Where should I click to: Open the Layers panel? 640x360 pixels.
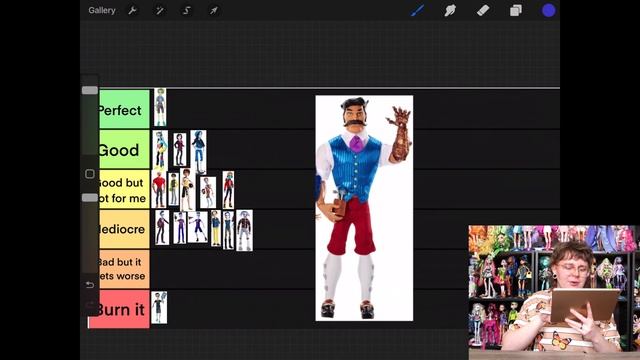pos(516,11)
